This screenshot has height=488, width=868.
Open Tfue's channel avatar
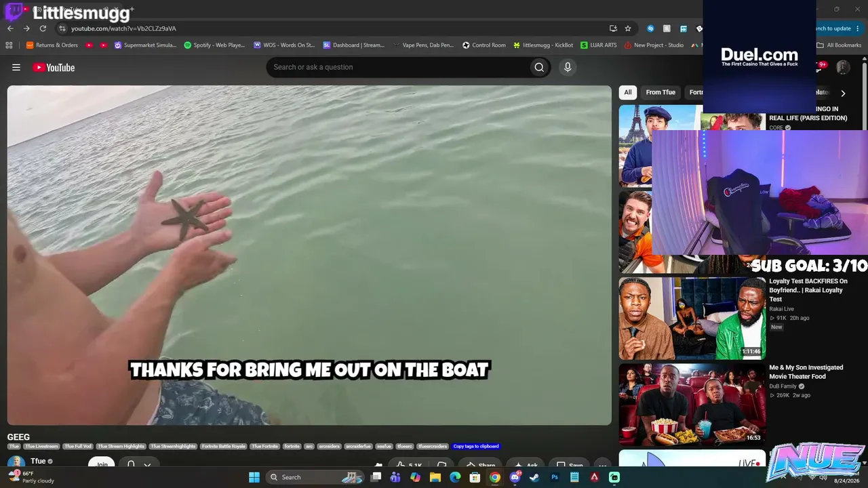(x=16, y=463)
